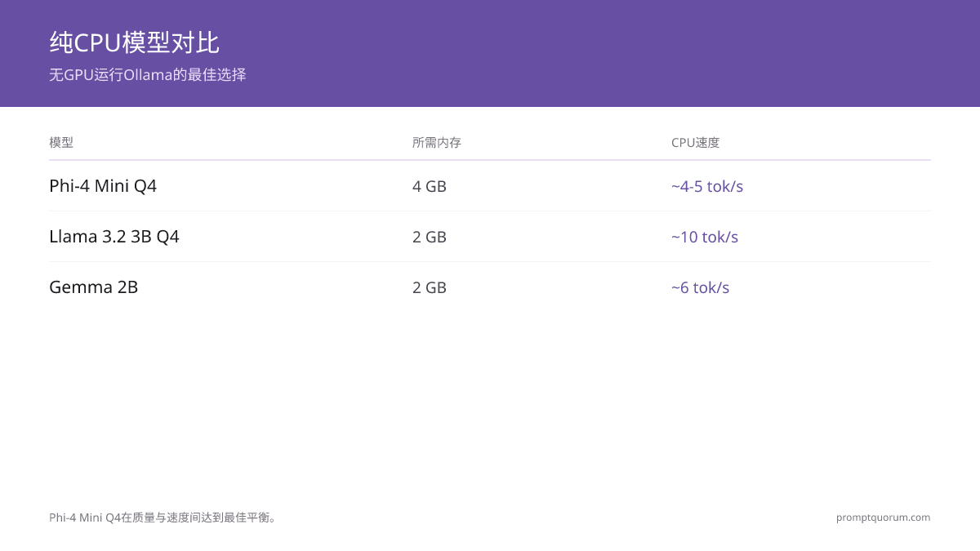Click the ~10 tok/s speed value
Viewport: 980px width, 551px height.
(705, 237)
